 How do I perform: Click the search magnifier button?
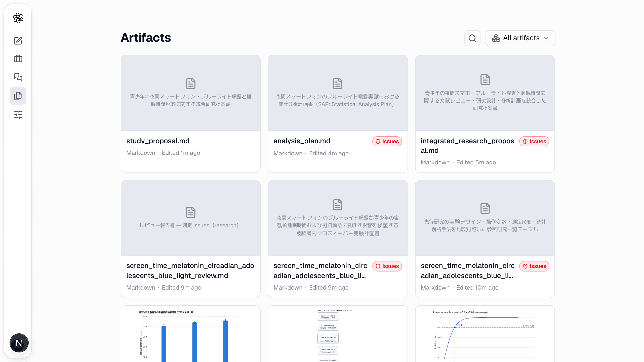click(472, 38)
